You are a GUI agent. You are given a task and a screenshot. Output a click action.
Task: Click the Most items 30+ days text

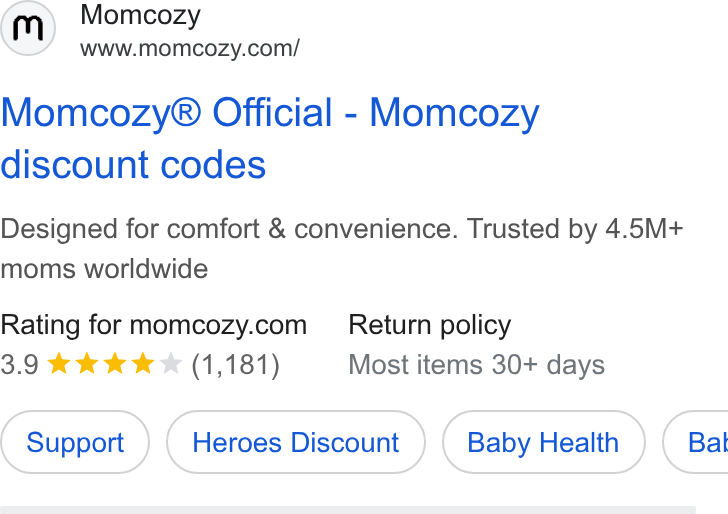[x=476, y=364]
